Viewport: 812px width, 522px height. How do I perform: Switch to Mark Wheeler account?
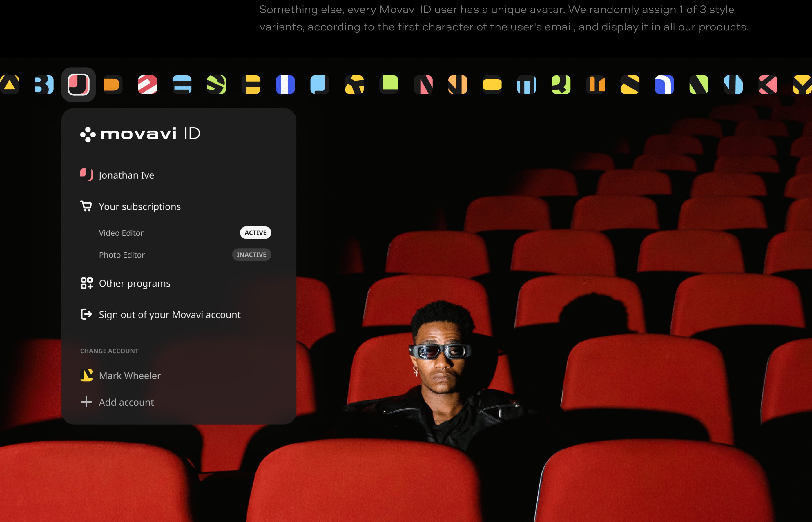pos(129,376)
